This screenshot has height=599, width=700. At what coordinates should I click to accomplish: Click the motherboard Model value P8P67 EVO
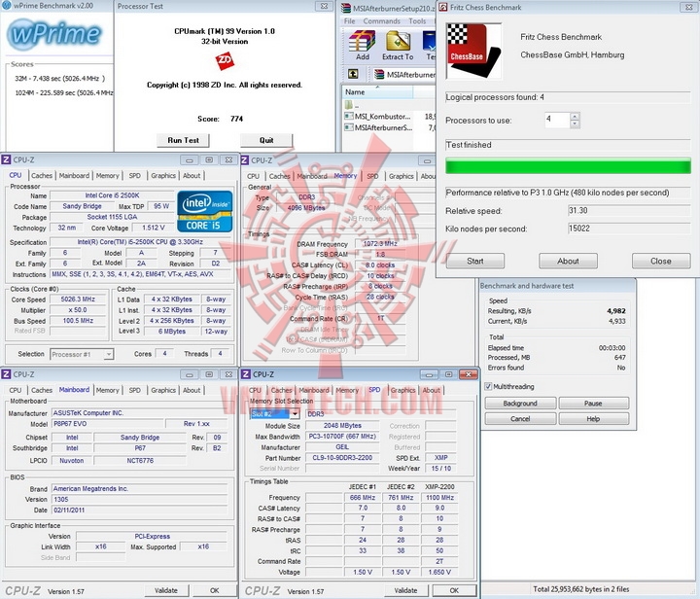pyautogui.click(x=106, y=424)
